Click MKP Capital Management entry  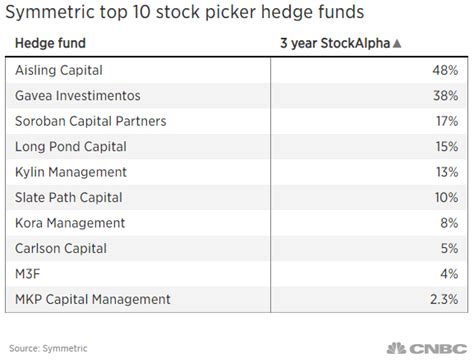coord(93,299)
